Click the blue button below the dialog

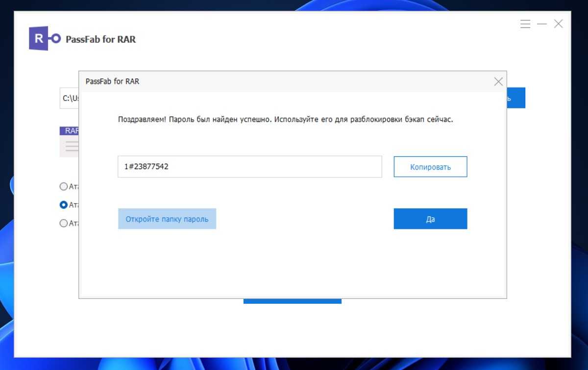(x=292, y=301)
